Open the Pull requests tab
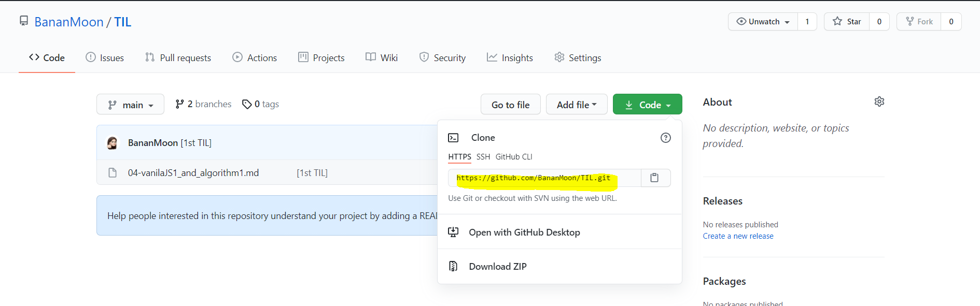 coord(178,57)
